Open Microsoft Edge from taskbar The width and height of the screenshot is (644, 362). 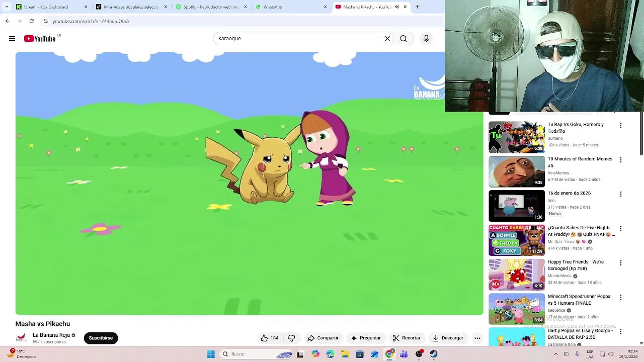[330, 354]
